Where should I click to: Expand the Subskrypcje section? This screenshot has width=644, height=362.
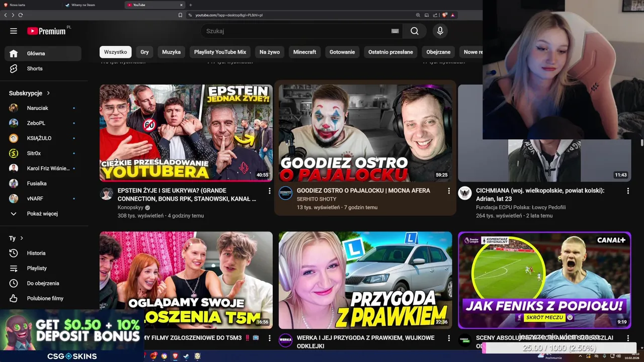pyautogui.click(x=30, y=93)
